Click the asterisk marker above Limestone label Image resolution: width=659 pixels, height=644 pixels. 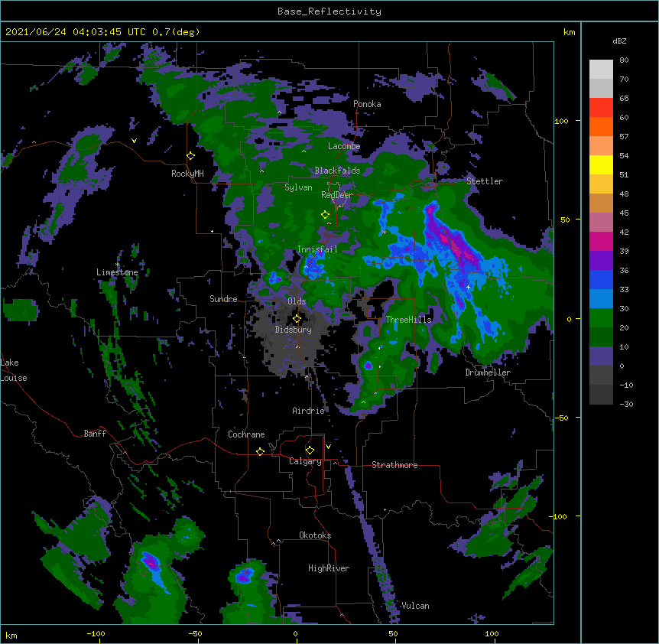[117, 265]
